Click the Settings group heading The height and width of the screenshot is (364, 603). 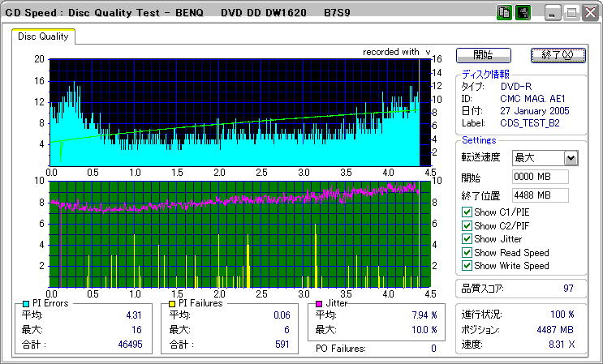click(x=479, y=140)
